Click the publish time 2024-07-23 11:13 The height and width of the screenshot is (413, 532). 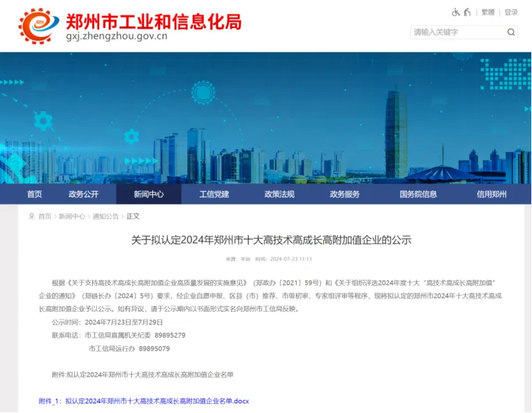pyautogui.click(x=290, y=259)
